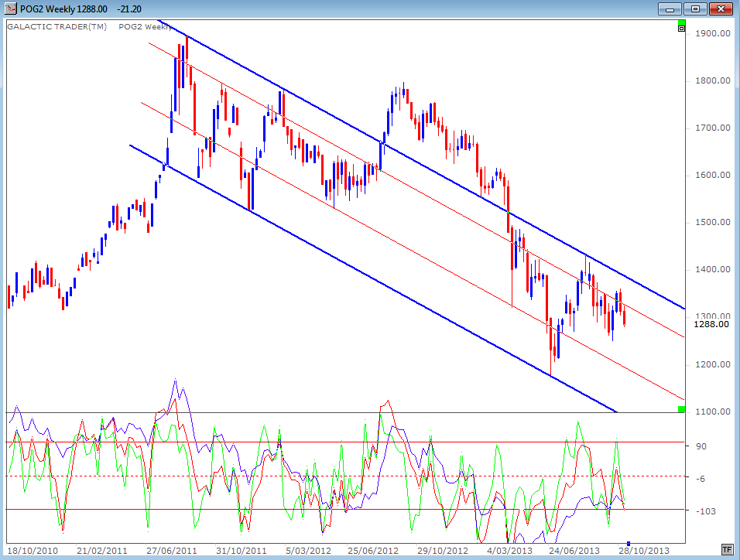Click the 29/10/2012 date label
The image size is (740, 560).
[x=443, y=551]
